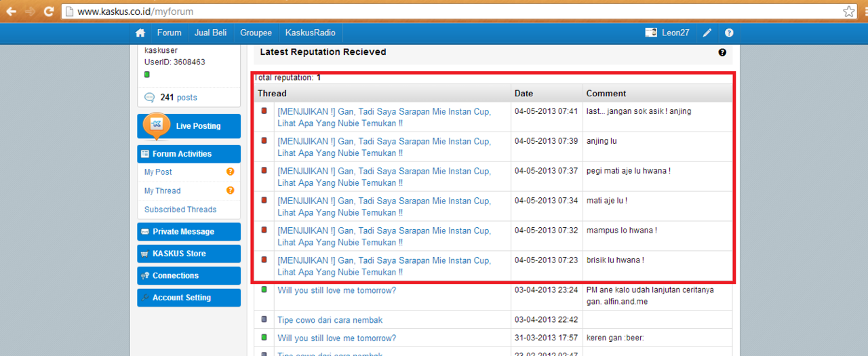The width and height of the screenshot is (868, 356).
Task: Open Account Setting in sidebar
Action: click(181, 298)
